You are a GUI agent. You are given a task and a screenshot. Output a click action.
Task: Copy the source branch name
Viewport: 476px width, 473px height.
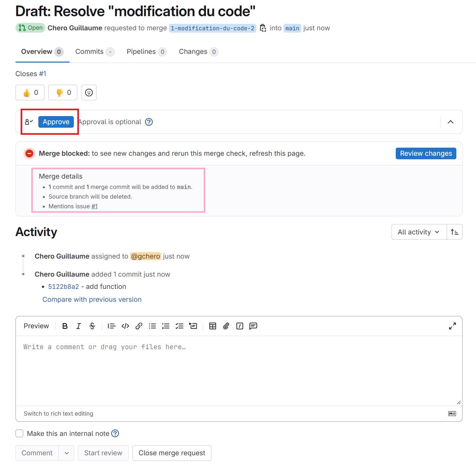click(x=263, y=28)
